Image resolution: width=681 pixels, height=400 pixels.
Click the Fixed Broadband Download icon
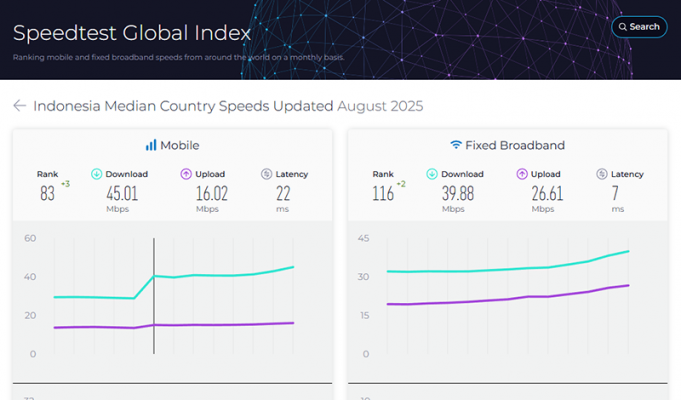431,174
